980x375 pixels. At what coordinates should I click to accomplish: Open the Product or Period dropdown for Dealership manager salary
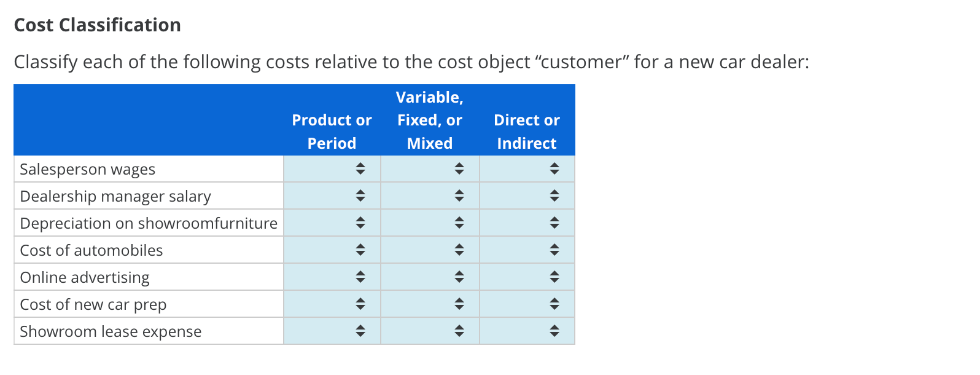[360, 195]
